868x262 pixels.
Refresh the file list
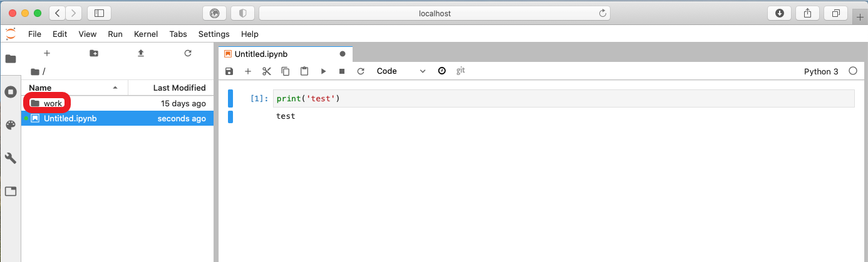[x=188, y=54]
